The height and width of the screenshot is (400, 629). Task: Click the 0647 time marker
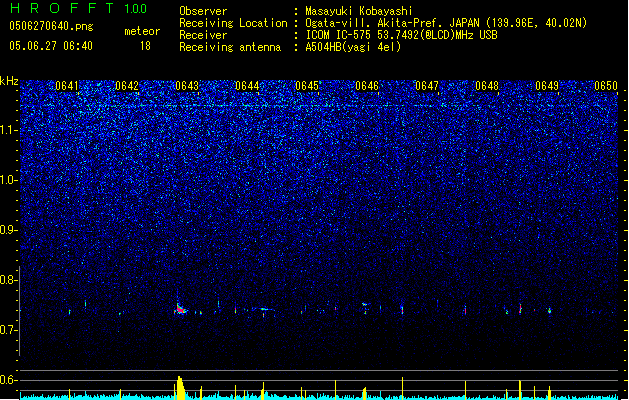[x=427, y=86]
